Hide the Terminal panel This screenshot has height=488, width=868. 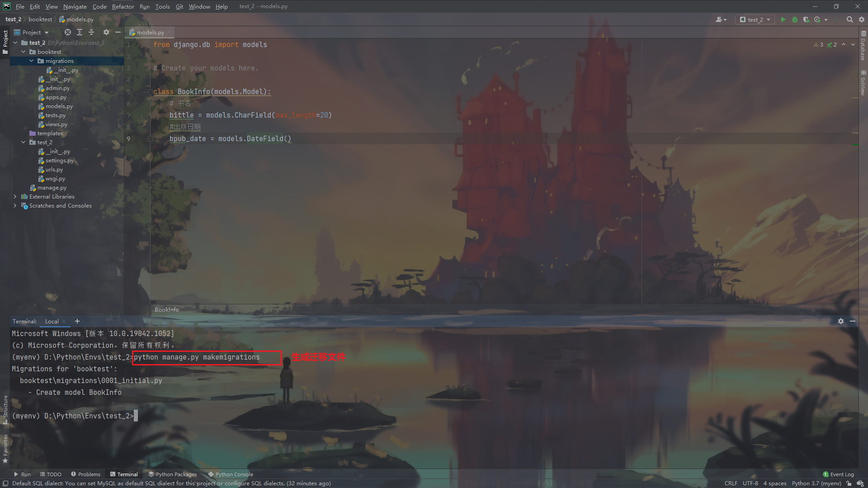[853, 321]
